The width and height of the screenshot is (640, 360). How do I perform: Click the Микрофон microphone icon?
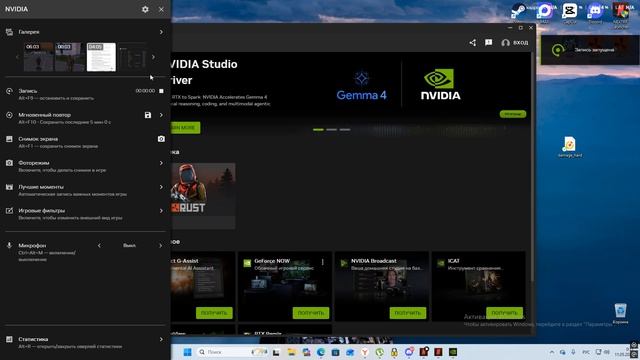9,246
